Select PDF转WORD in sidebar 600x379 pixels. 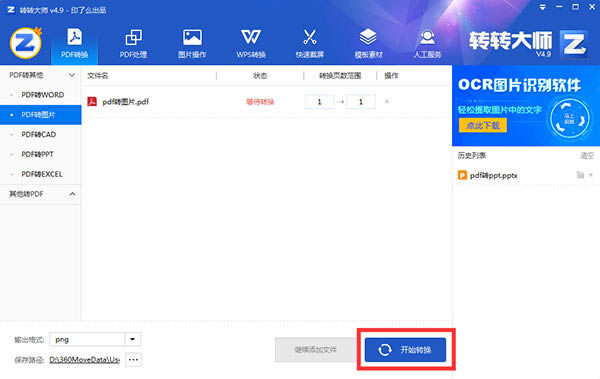coord(41,95)
